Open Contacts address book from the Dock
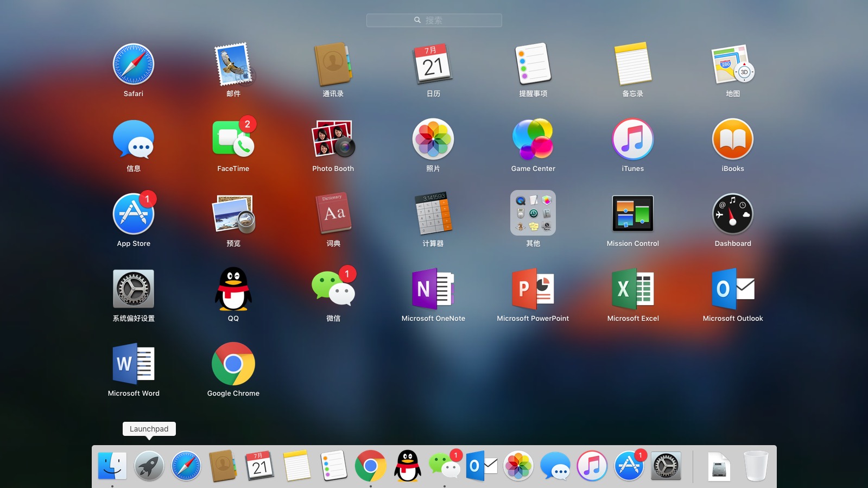This screenshot has height=488, width=868. click(223, 466)
